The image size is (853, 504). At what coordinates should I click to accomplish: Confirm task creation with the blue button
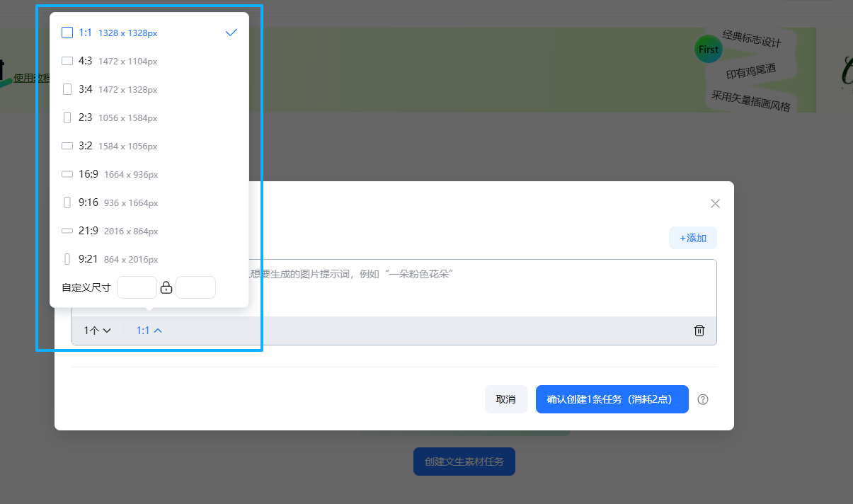612,399
